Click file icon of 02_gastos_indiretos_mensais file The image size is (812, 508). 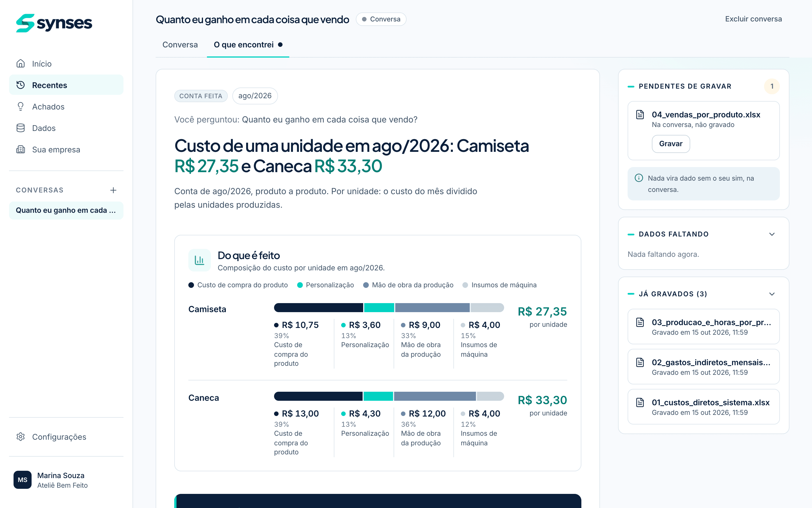pos(640,362)
